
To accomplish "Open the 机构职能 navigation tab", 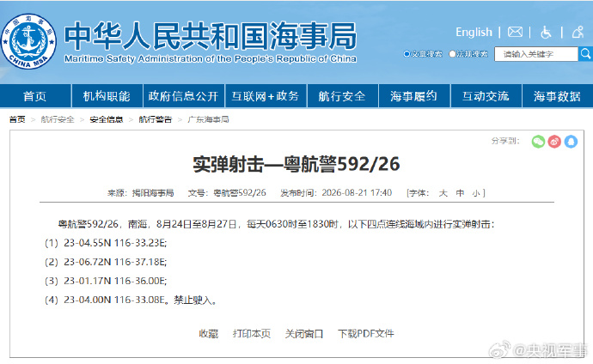I will coord(107,96).
